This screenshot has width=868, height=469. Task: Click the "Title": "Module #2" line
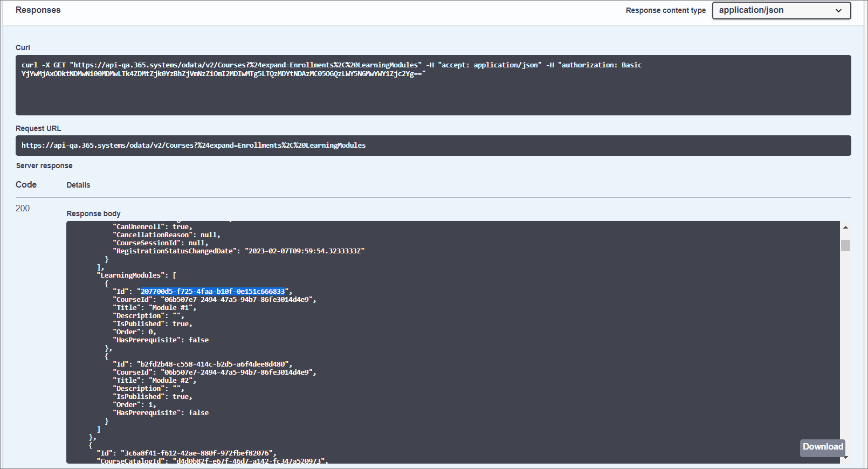(154, 381)
